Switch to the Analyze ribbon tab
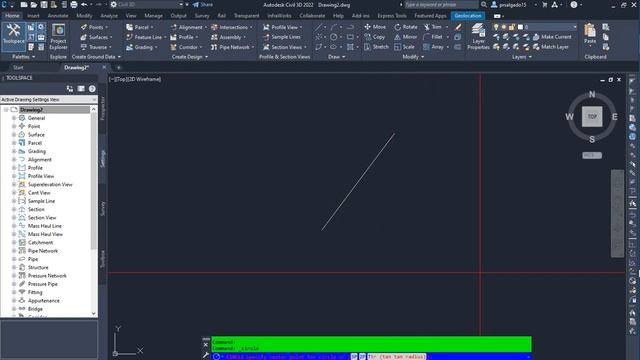 [109, 16]
